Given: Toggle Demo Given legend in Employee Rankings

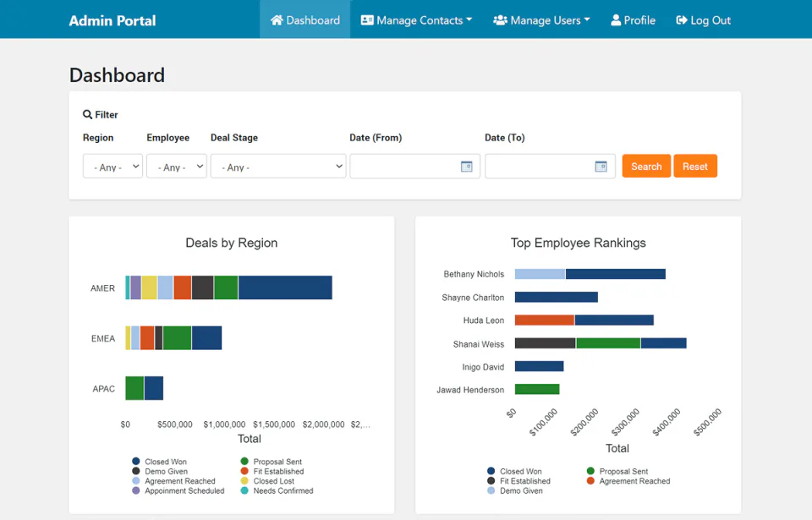Looking at the screenshot, I should (x=515, y=491).
